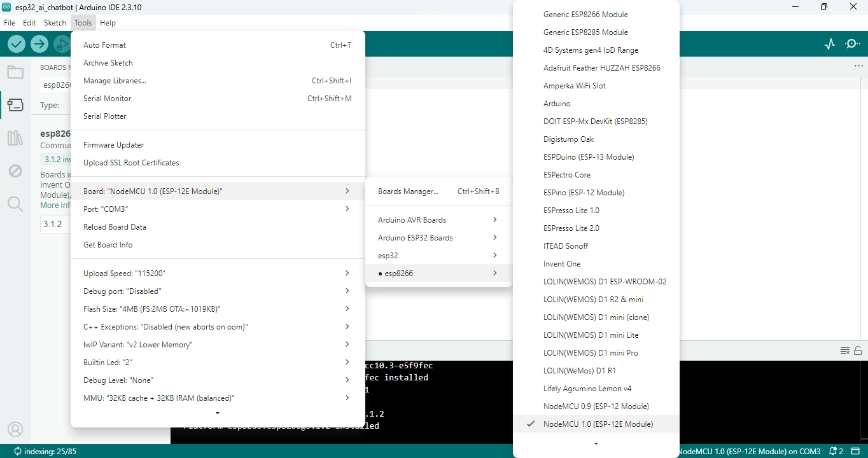Click the output lock scroll icon
This screenshot has width=868, height=458.
pos(858,350)
